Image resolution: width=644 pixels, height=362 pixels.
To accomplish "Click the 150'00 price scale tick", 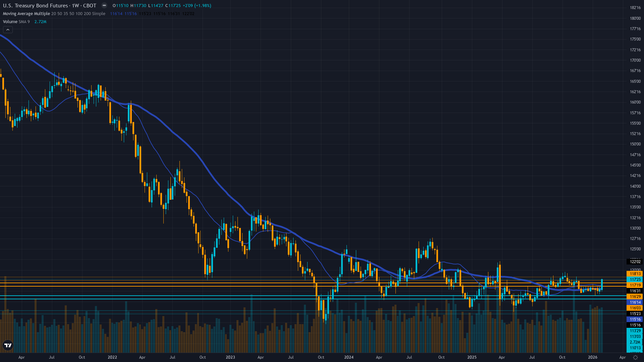I will click(x=635, y=144).
